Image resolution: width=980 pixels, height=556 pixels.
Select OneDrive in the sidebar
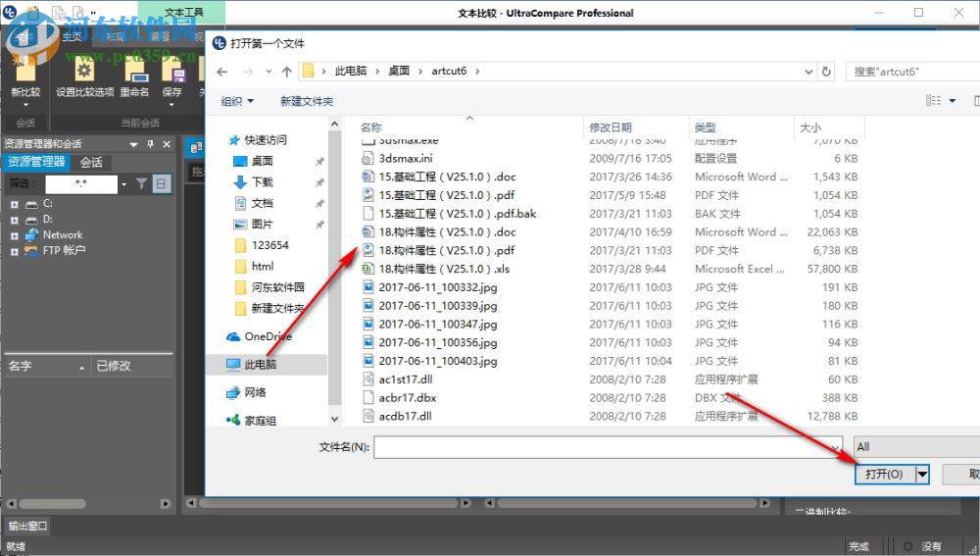pos(260,336)
